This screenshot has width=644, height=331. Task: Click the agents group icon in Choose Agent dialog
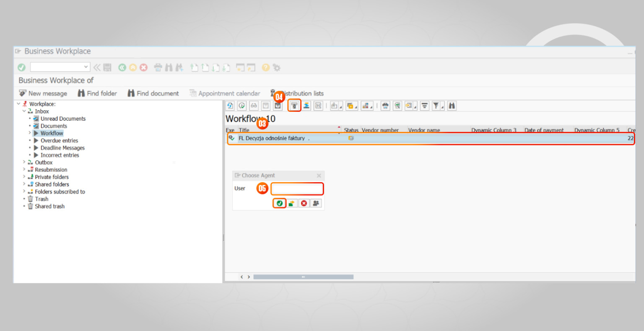click(316, 203)
